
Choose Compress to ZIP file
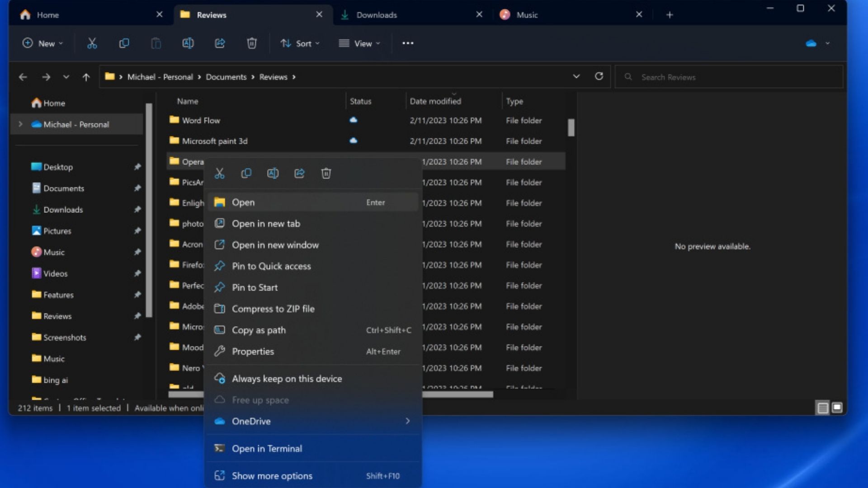(273, 309)
